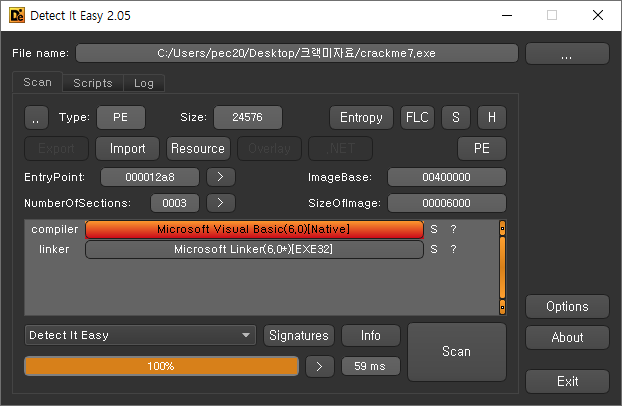Viewport: 622px width, 406px height.
Task: Expand the Detect It Easy dropdown
Action: click(140, 335)
